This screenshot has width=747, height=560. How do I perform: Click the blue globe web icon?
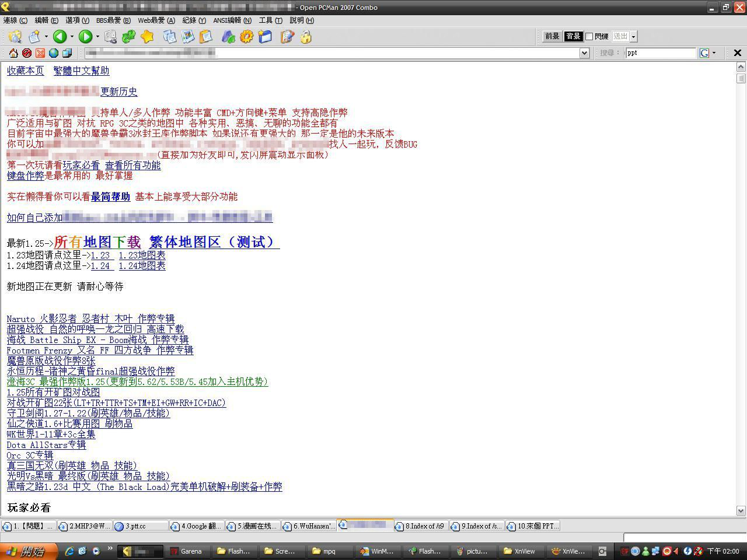pos(54,53)
